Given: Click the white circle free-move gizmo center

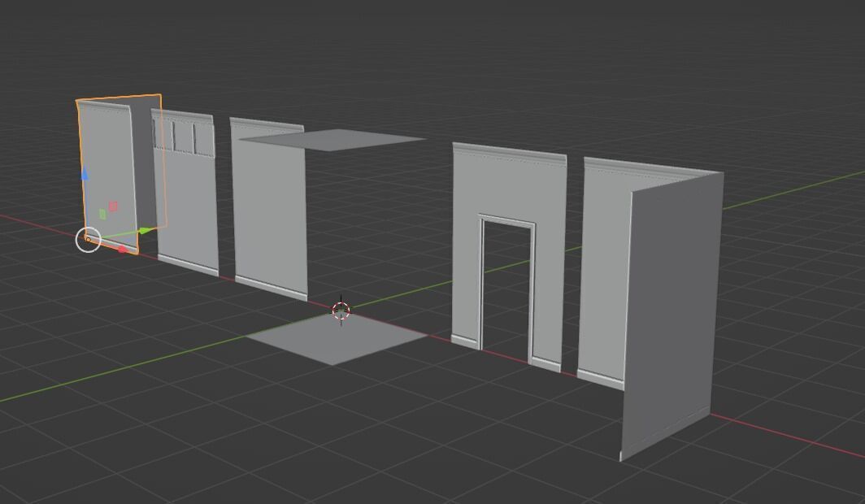Looking at the screenshot, I should (x=88, y=240).
